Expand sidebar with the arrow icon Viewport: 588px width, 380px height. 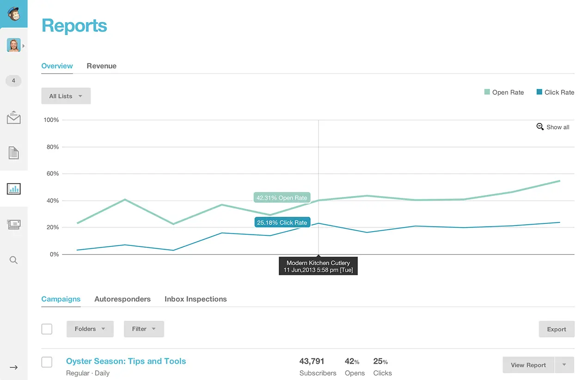pos(13,368)
